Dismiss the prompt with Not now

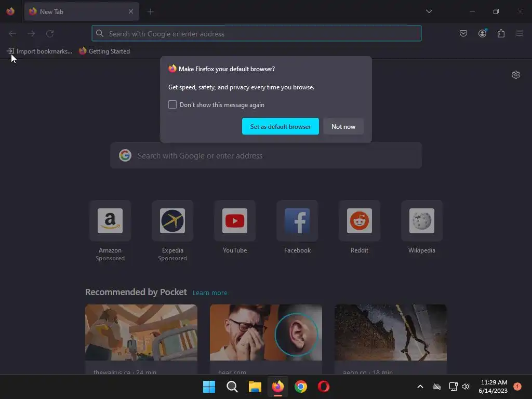pyautogui.click(x=343, y=126)
